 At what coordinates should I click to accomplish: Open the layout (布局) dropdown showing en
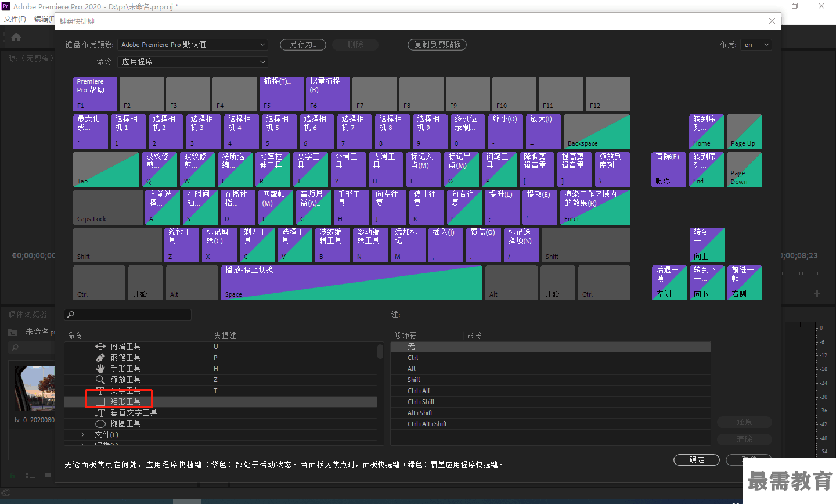[756, 45]
